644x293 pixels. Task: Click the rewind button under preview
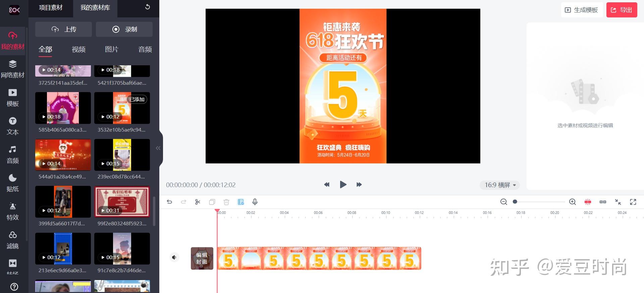327,185
